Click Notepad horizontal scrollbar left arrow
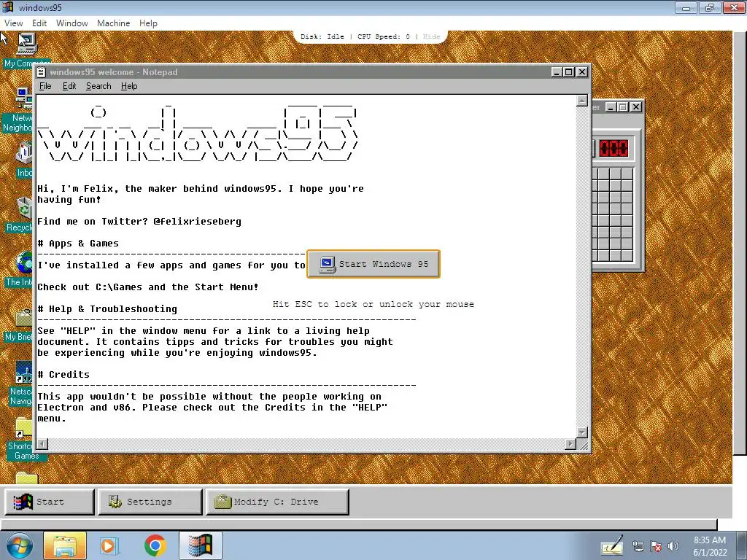Screen dimensions: 747x560 42,444
